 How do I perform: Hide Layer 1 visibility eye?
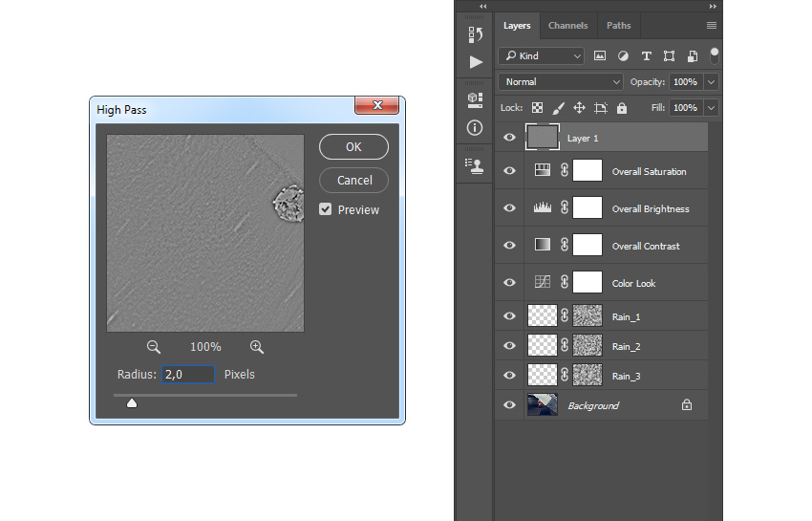509,138
